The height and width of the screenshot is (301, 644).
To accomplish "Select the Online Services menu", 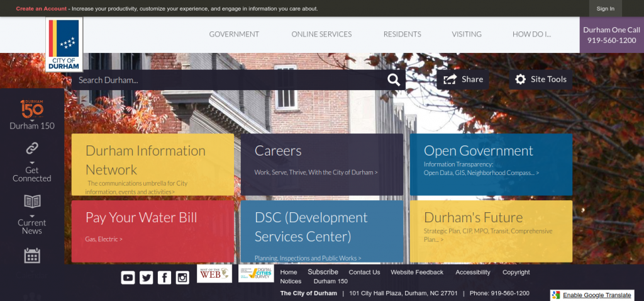I will click(321, 34).
